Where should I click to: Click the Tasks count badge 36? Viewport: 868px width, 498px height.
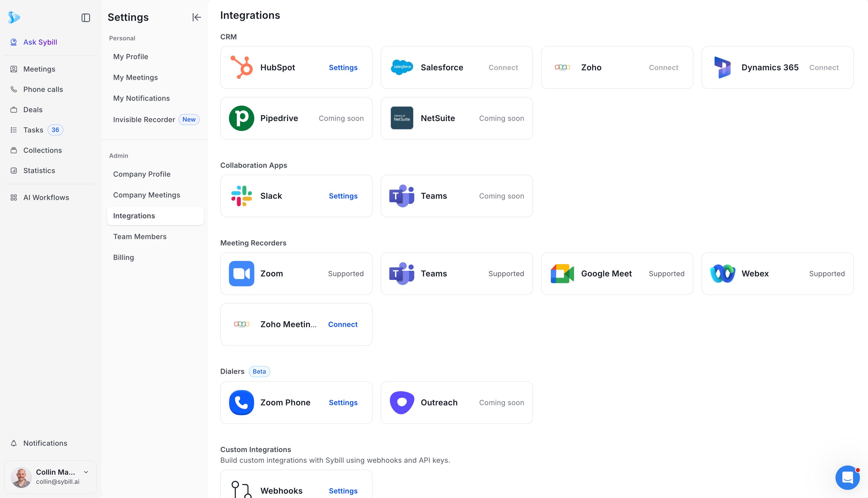click(x=55, y=130)
